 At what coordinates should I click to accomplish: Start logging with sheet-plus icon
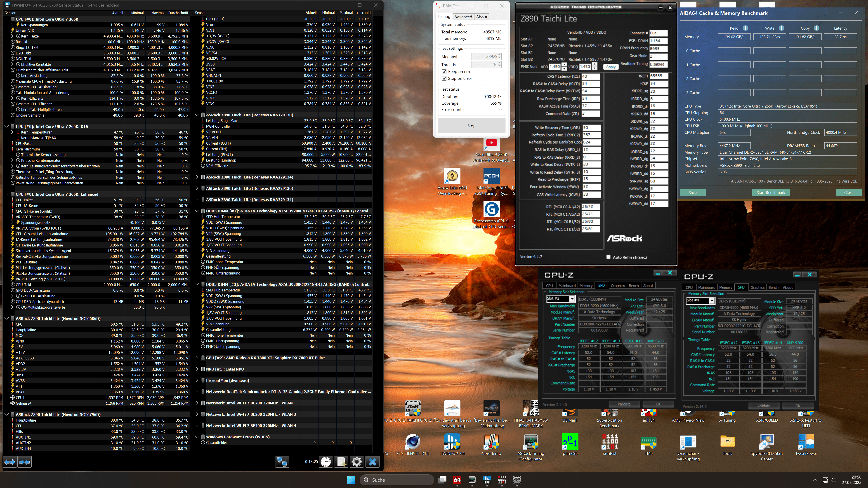point(341,462)
